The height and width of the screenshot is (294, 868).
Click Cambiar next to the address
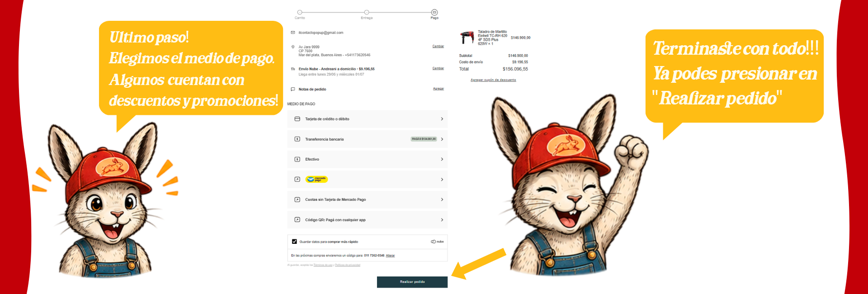438,46
